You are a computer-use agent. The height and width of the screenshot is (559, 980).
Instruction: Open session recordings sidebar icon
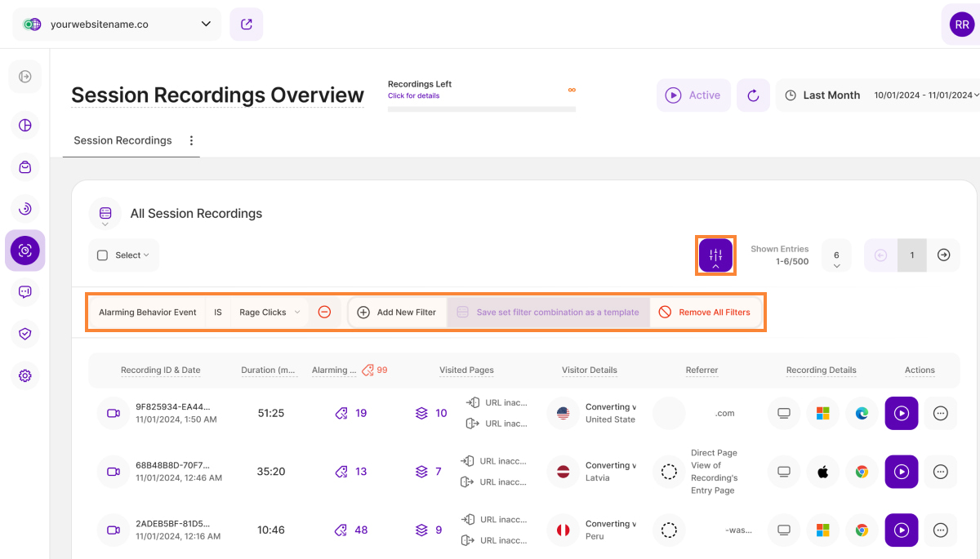[25, 251]
